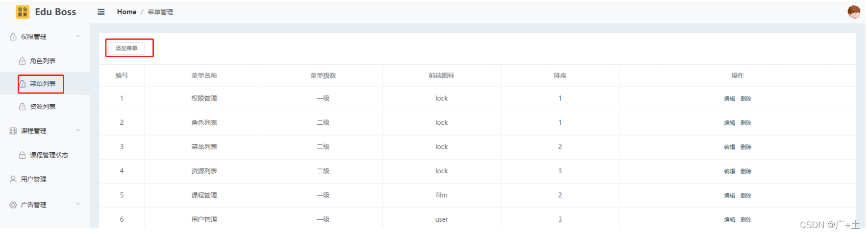Select 广告管理 menu label
The width and height of the screenshot is (868, 234).
pos(33,205)
